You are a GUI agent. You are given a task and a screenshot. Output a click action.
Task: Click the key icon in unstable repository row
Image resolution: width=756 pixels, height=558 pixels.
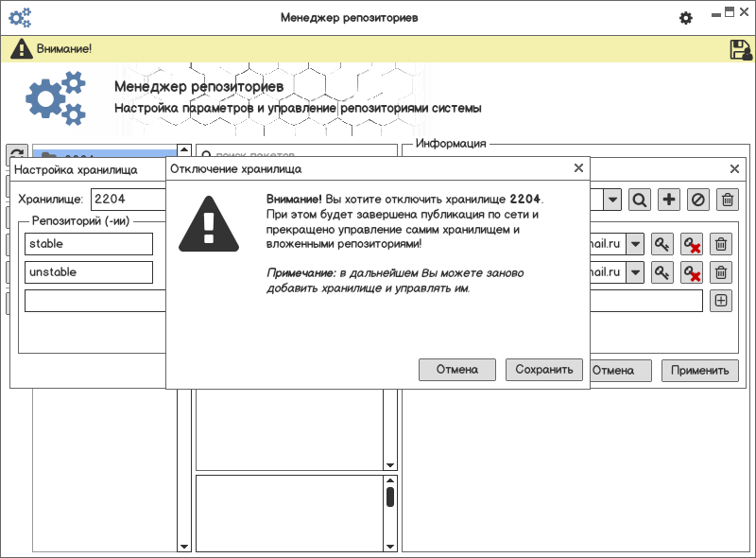[662, 272]
